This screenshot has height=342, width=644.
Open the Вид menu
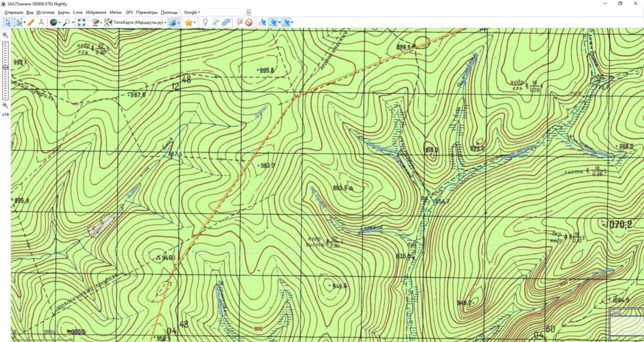point(30,12)
